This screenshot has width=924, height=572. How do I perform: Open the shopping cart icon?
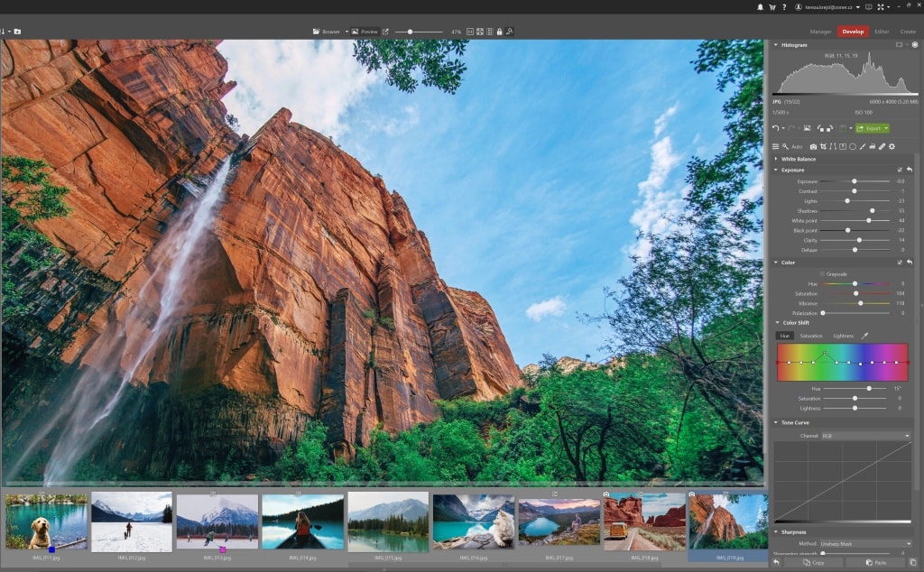(772, 6)
